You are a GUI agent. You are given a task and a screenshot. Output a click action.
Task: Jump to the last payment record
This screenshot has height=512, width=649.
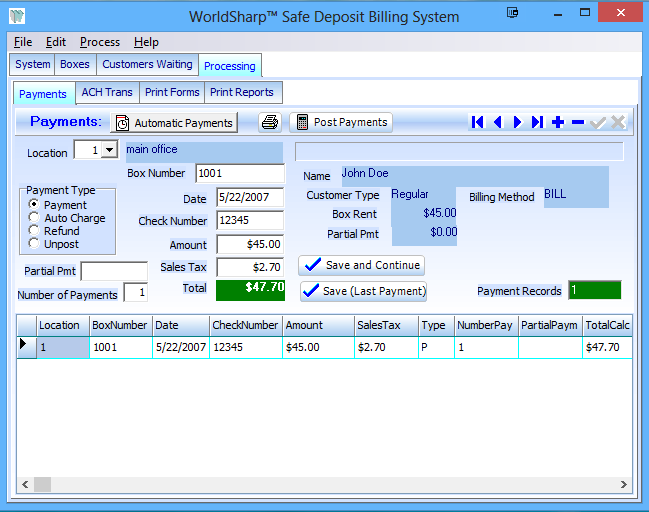(538, 122)
